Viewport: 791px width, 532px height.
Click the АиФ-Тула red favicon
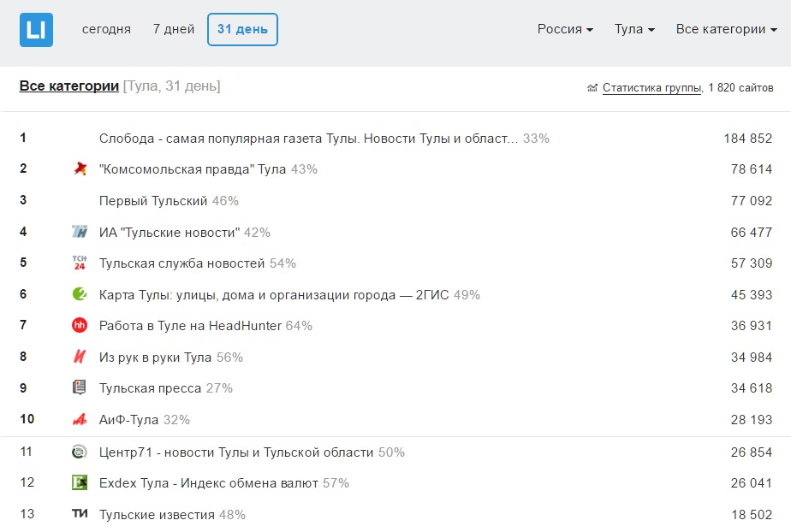click(x=80, y=419)
